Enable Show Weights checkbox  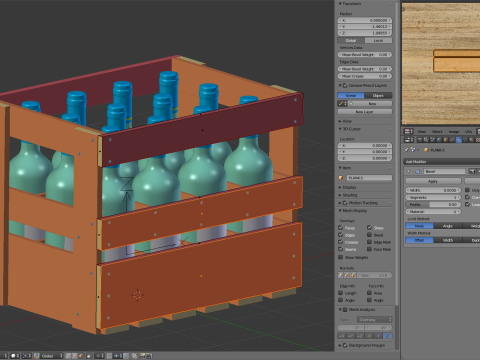tap(341, 257)
